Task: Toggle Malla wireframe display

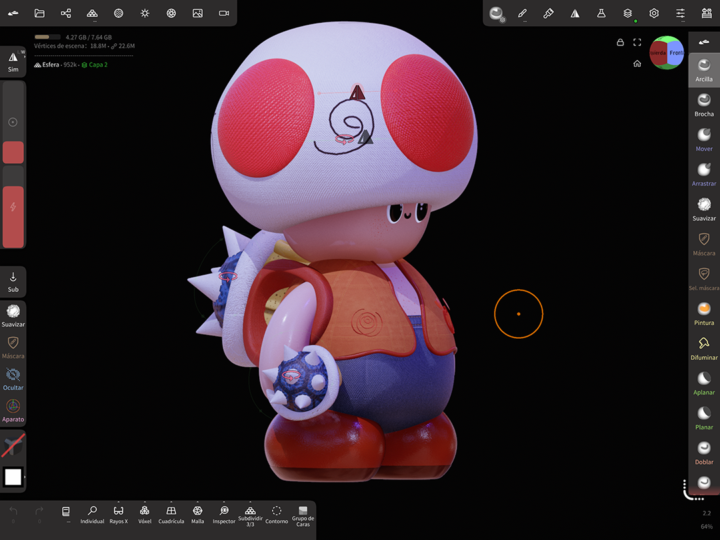Action: [x=197, y=514]
